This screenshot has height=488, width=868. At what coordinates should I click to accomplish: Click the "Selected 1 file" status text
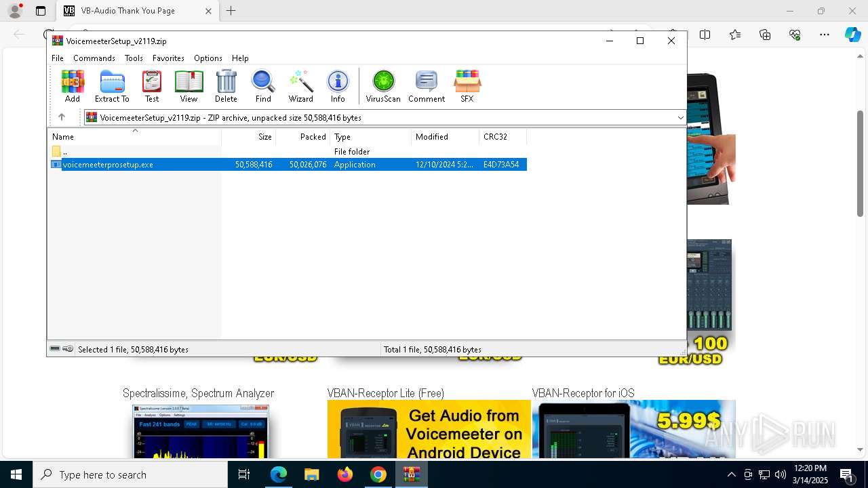pyautogui.click(x=133, y=350)
